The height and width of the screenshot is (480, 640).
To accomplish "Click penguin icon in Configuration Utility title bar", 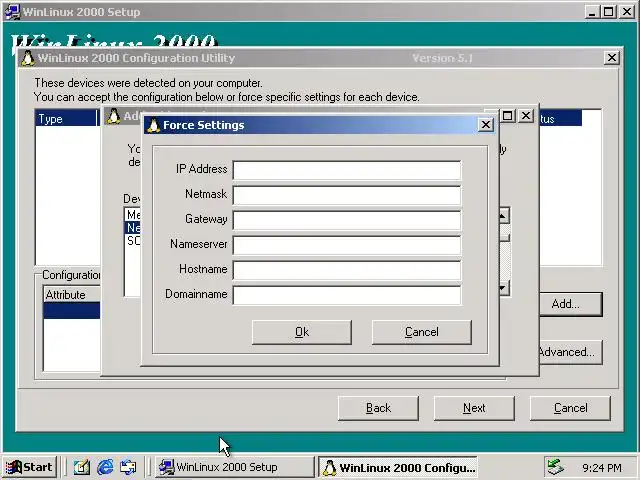I will [28, 58].
